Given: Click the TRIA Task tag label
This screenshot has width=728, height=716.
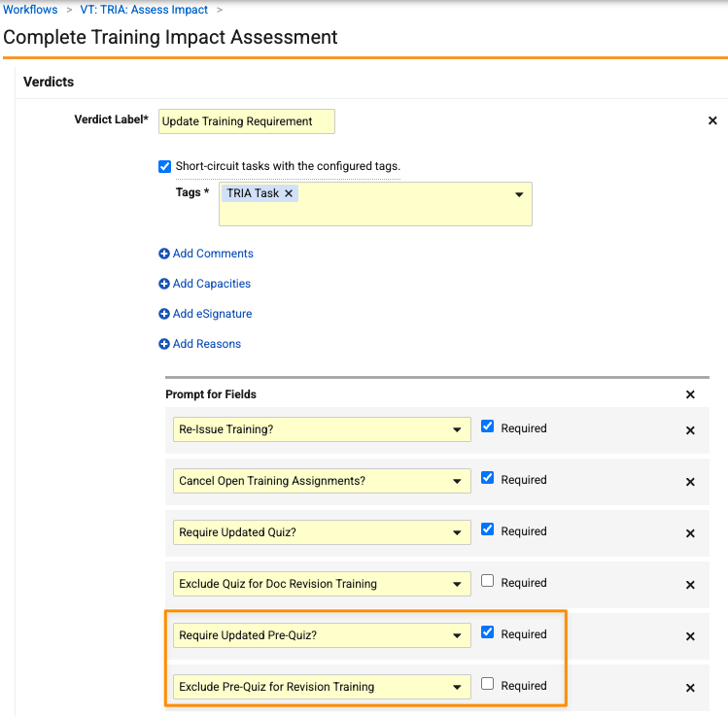Looking at the screenshot, I should [253, 193].
